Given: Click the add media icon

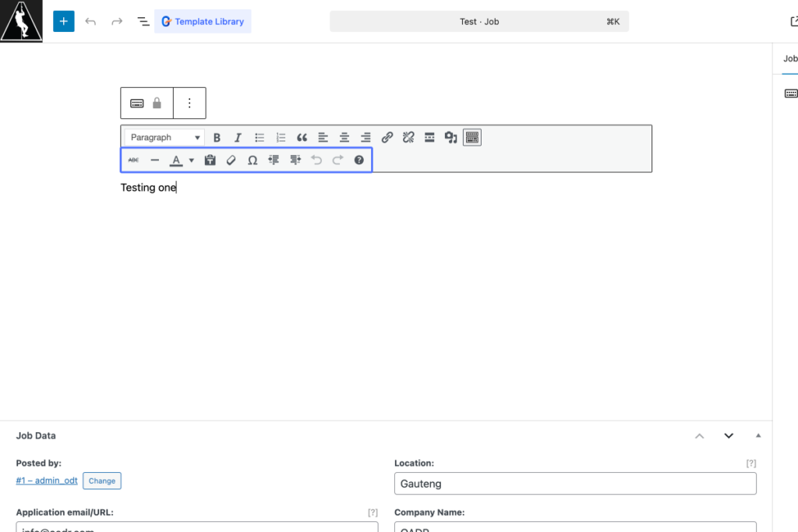Looking at the screenshot, I should [450, 137].
